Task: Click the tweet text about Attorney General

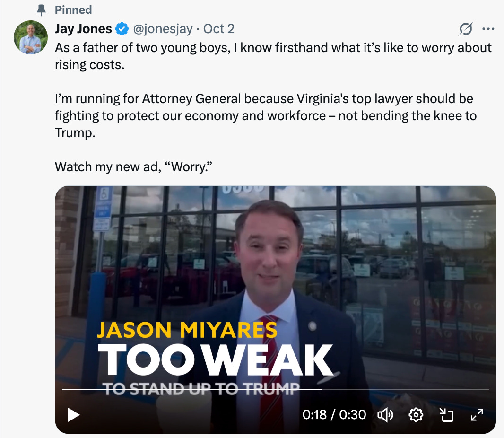Action: [x=266, y=116]
